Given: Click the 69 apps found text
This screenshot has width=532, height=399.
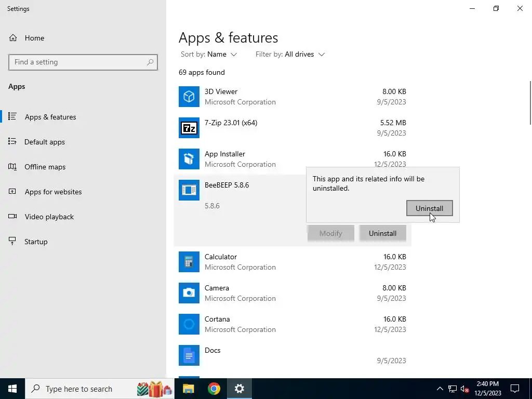Looking at the screenshot, I should coord(202,72).
